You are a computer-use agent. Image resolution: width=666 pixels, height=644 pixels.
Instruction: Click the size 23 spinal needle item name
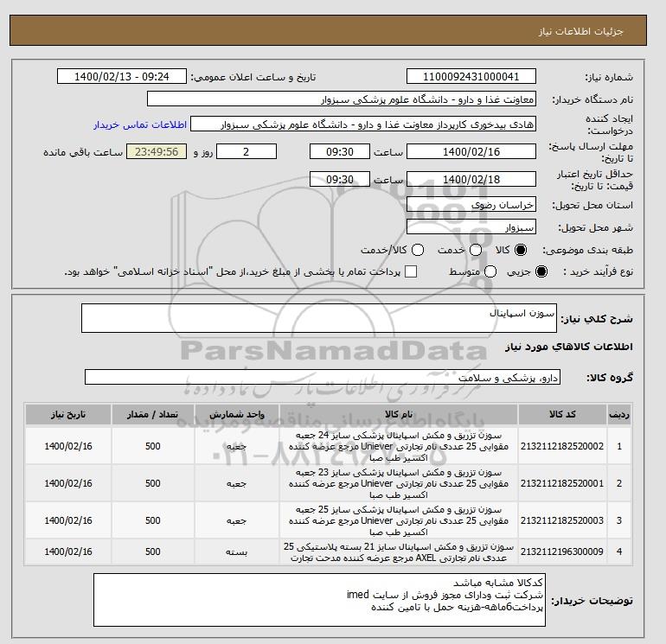coord(399,483)
